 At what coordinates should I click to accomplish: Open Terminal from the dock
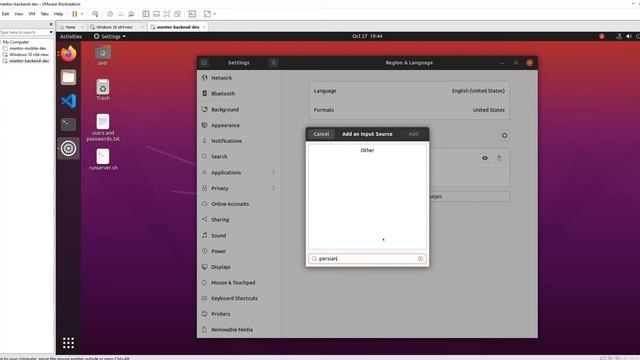(68, 124)
